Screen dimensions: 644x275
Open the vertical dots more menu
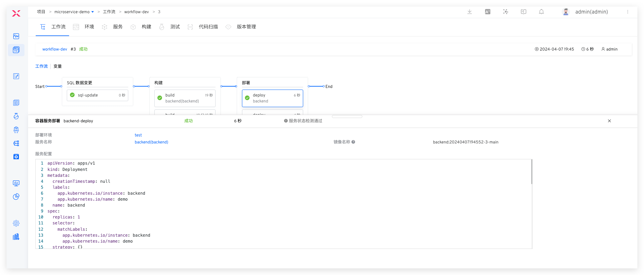(627, 12)
